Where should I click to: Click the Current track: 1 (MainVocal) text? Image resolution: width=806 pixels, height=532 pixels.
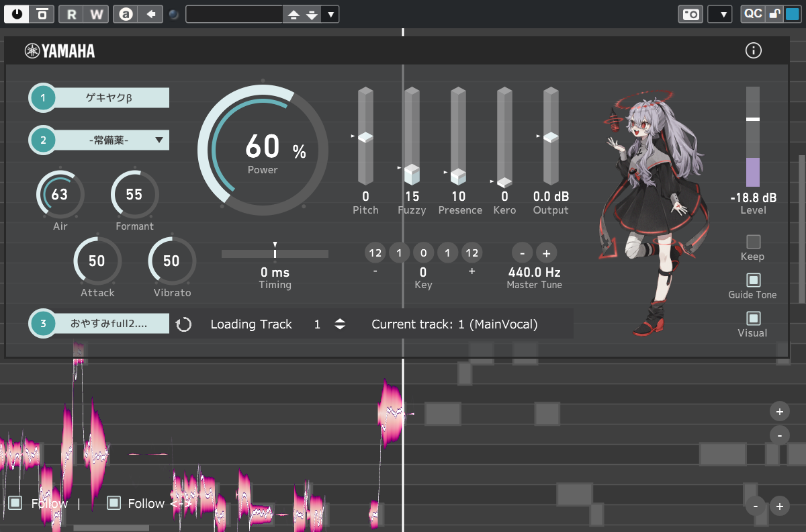[455, 324]
